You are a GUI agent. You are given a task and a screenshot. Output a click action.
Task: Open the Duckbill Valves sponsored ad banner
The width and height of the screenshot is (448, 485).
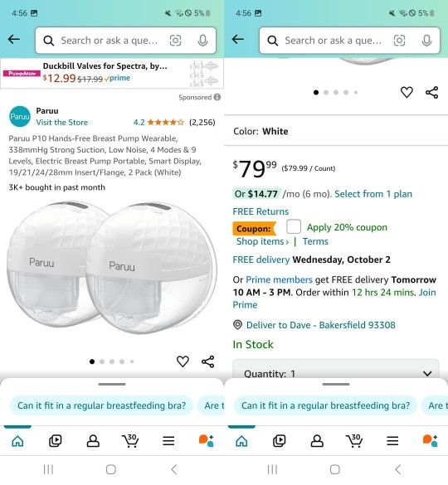coord(112,73)
